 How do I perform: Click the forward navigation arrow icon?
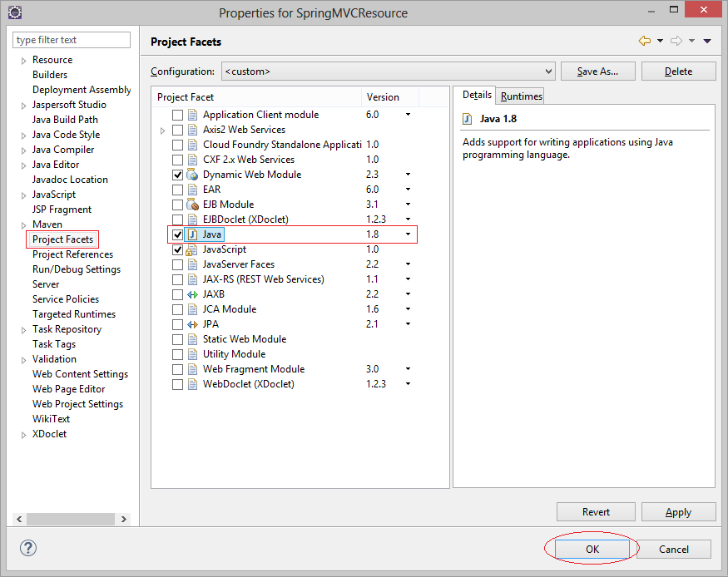click(x=676, y=41)
